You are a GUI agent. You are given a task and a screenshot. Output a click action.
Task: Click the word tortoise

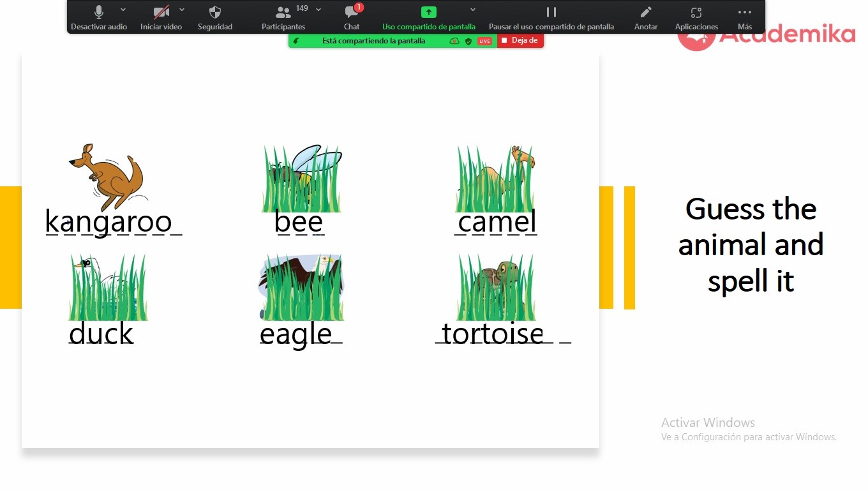[493, 333]
